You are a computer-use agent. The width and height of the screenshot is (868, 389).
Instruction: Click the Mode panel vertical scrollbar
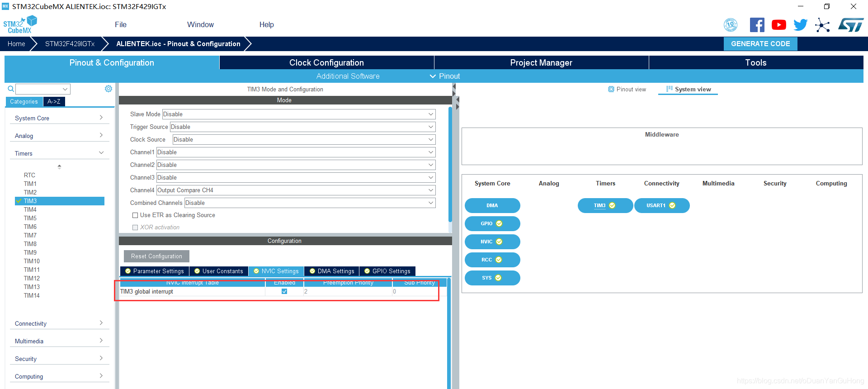450,164
